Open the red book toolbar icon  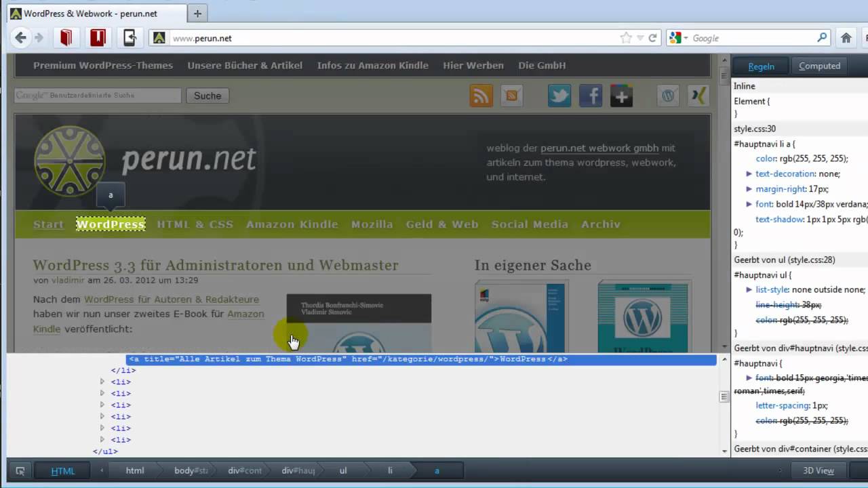point(66,38)
